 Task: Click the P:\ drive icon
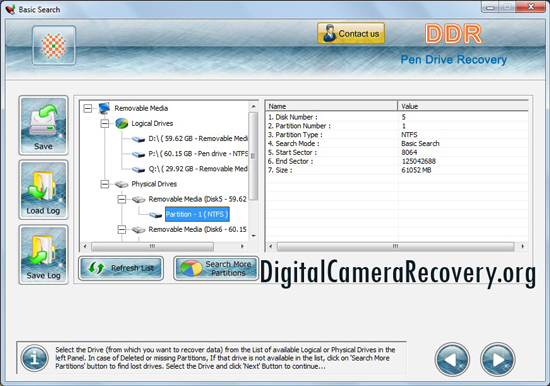139,154
